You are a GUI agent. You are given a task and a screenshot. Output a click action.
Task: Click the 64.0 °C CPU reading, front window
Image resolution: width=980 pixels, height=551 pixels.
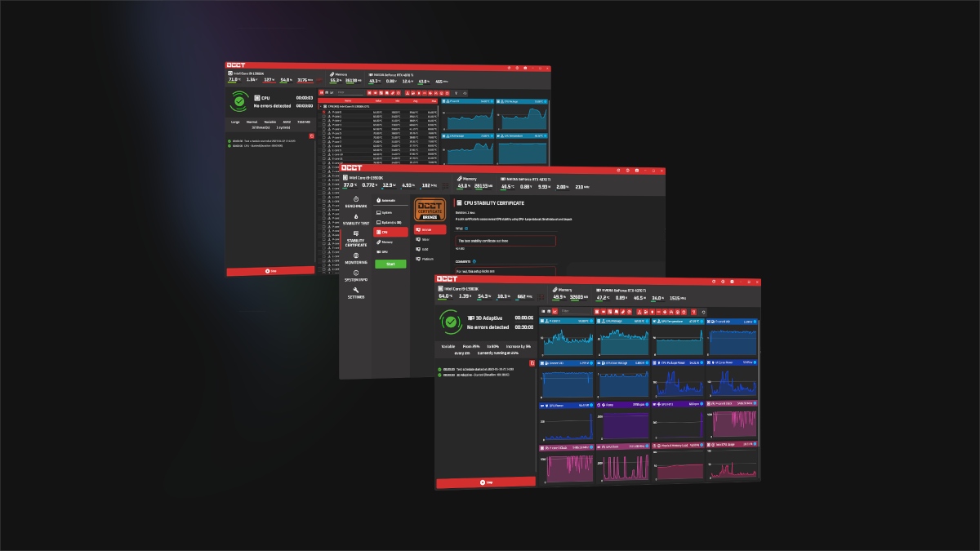coord(445,297)
